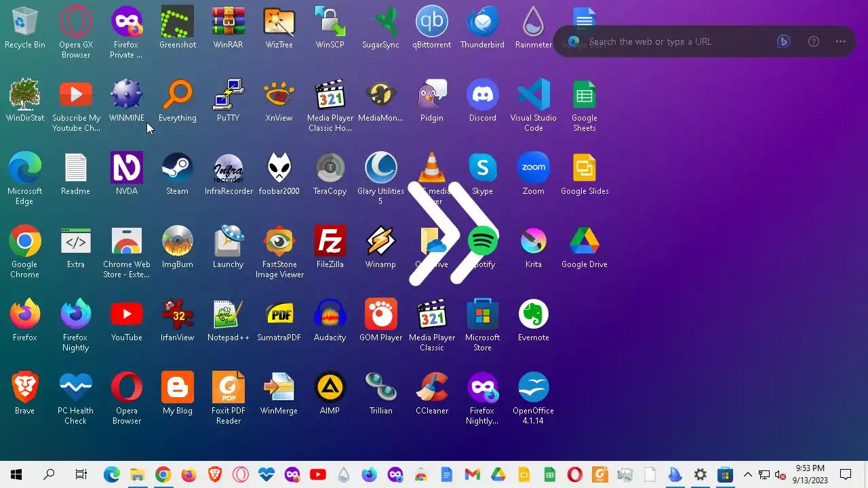The width and height of the screenshot is (868, 488).
Task: Launch Audacity from the desktop
Action: pyautogui.click(x=330, y=321)
